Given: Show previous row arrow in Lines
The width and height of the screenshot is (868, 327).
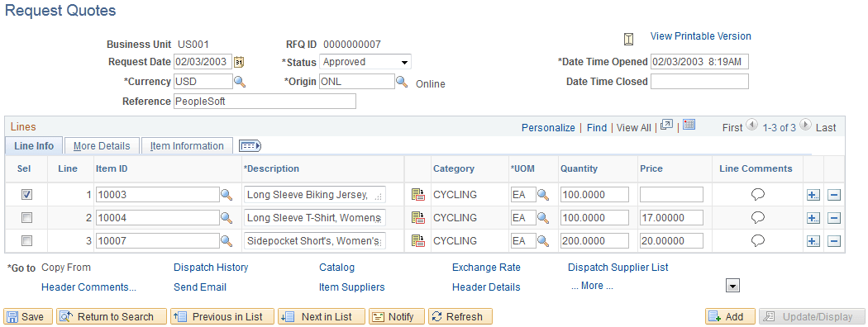Looking at the screenshot, I should tap(751, 125).
